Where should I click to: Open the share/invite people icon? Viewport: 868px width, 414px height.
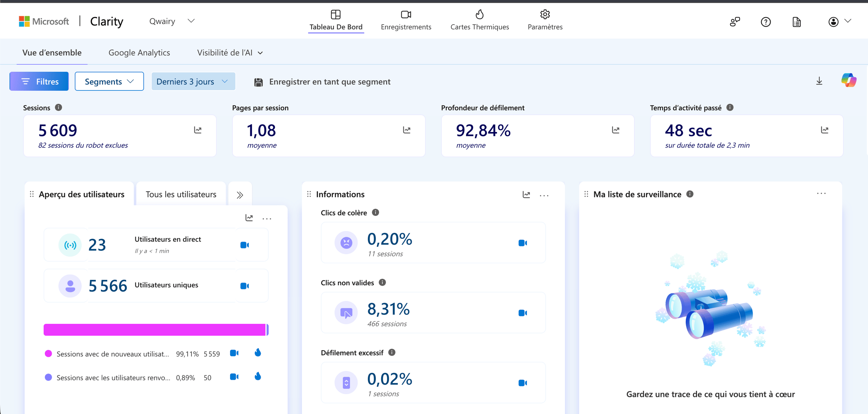click(735, 22)
